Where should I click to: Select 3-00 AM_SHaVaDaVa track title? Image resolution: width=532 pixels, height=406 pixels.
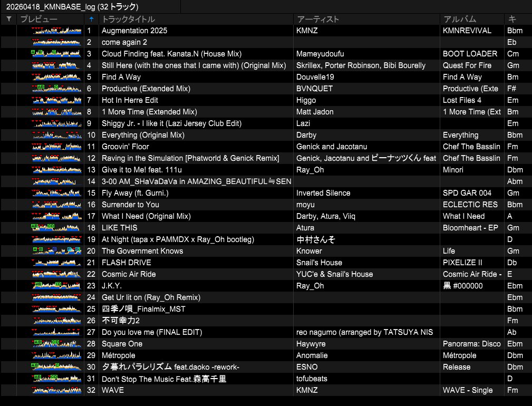(197, 181)
